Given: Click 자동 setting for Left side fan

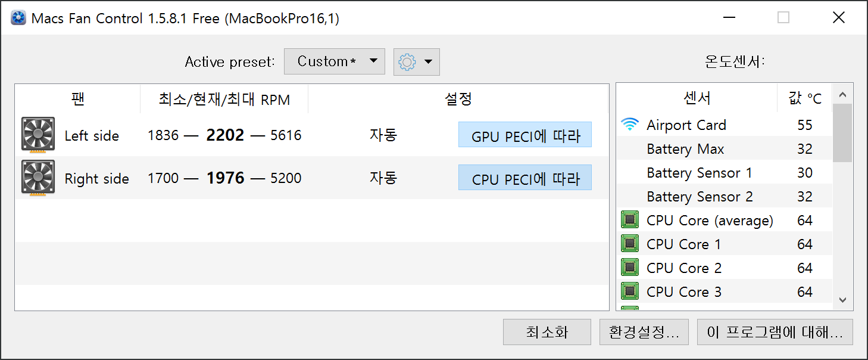Looking at the screenshot, I should tap(383, 135).
